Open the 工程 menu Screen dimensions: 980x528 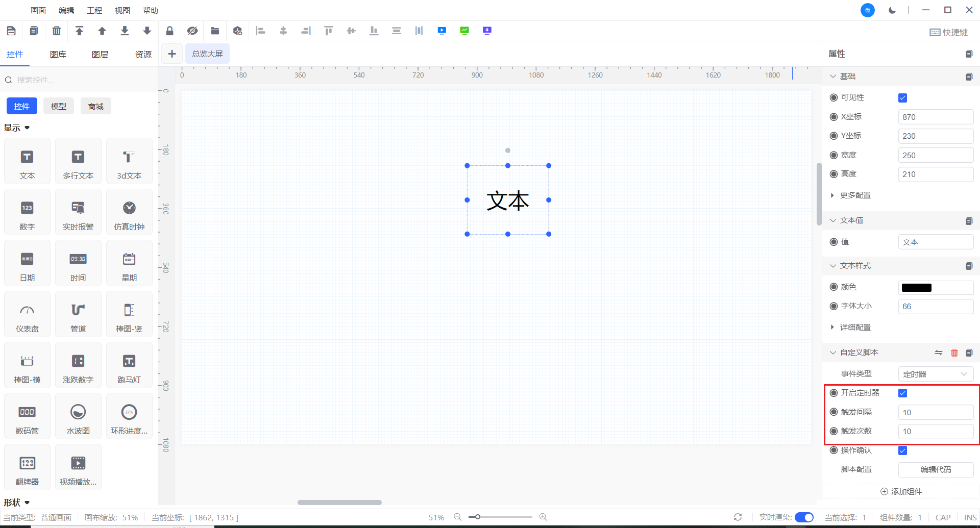(94, 10)
